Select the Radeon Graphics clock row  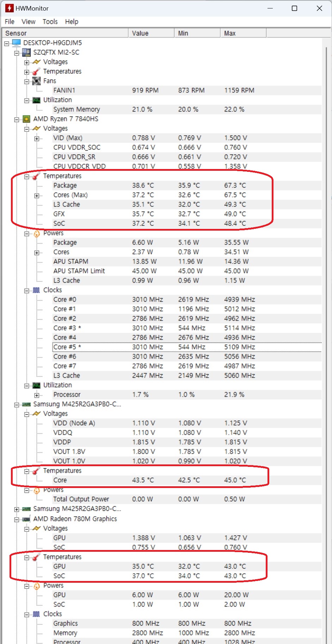tap(187, 624)
